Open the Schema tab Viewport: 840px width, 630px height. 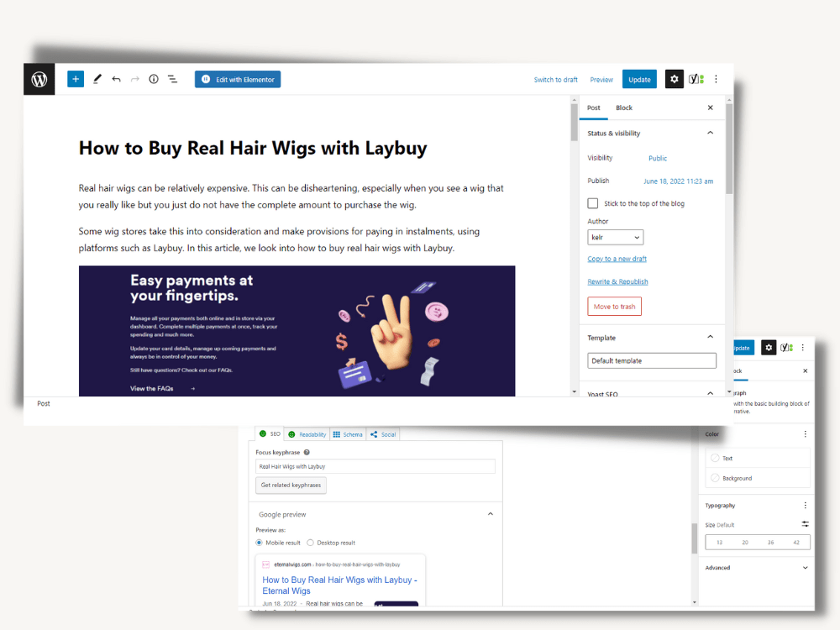pos(348,434)
